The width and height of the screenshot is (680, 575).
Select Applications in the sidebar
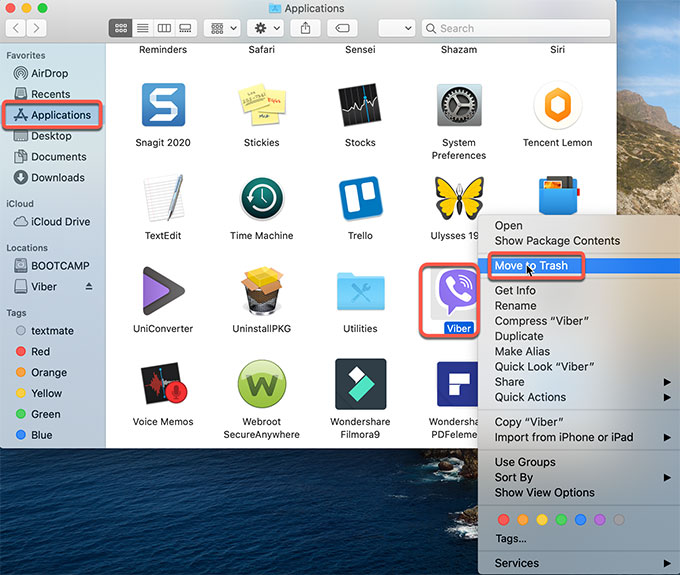pos(53,115)
